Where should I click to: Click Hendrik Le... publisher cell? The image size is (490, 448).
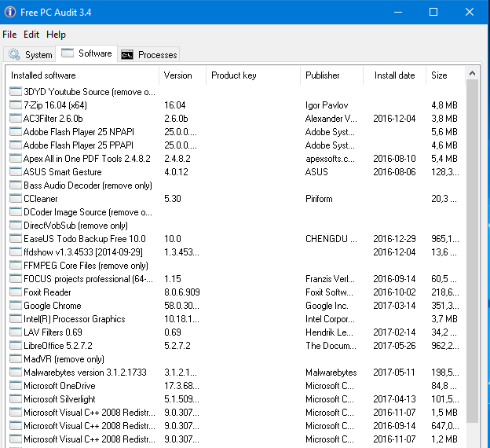329,332
